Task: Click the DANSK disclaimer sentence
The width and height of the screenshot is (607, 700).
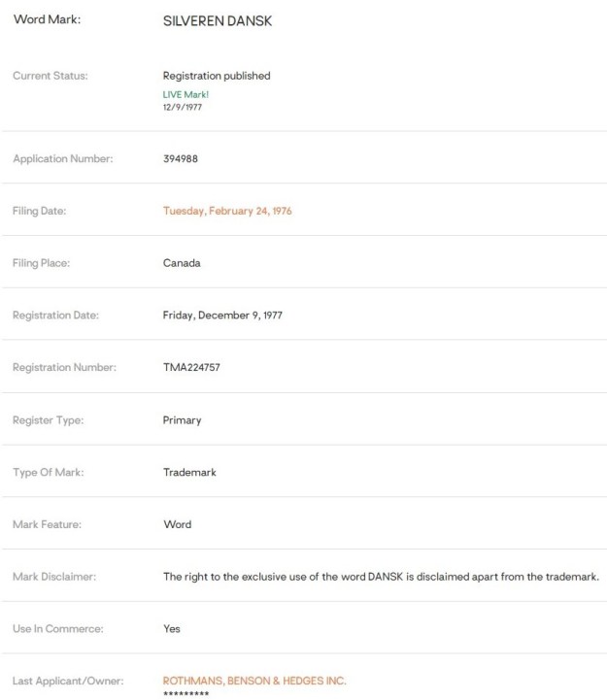Action: tap(381, 577)
